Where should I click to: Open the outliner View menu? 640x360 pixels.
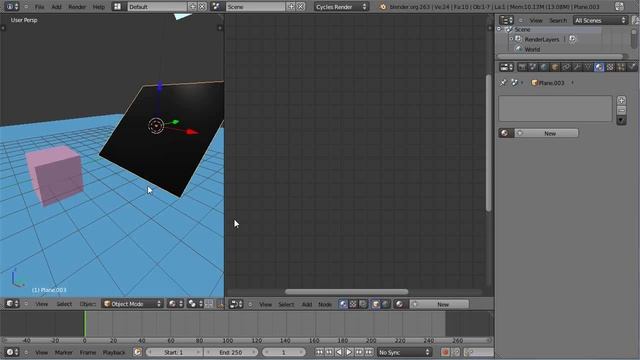tap(536, 20)
